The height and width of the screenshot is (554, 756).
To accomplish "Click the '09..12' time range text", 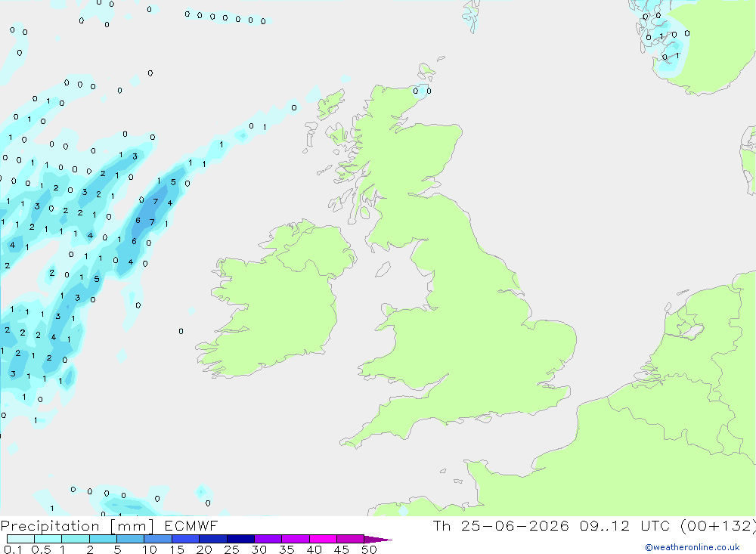I will coord(605,525).
